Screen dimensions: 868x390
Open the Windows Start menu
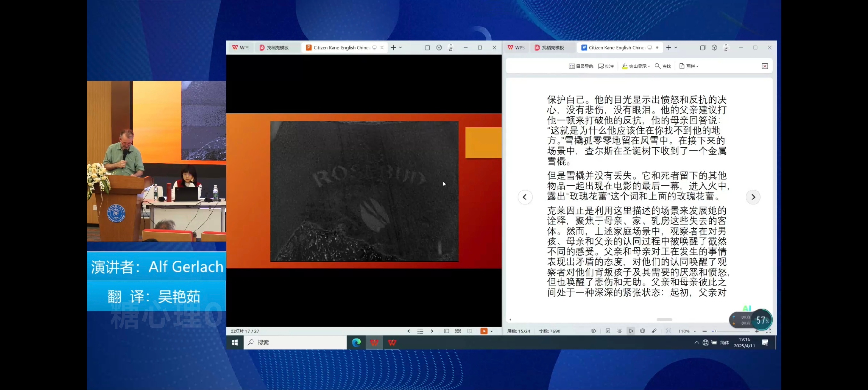[235, 342]
